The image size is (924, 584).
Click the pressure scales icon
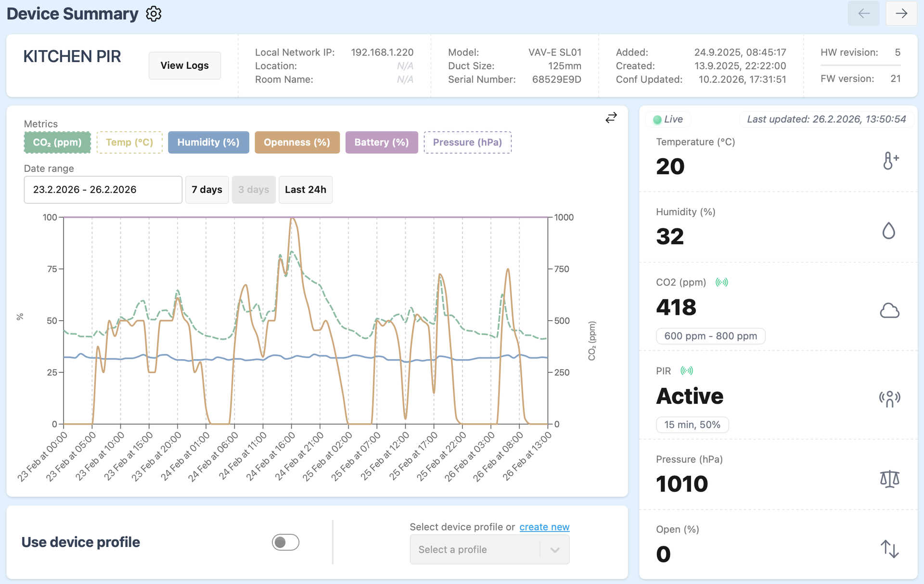[x=889, y=479]
